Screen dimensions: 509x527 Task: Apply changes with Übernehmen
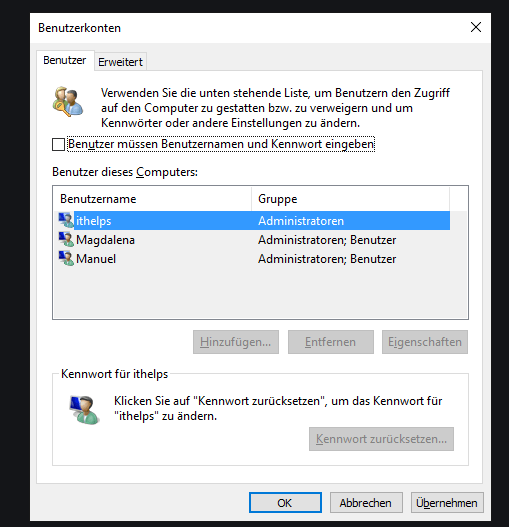point(447,503)
